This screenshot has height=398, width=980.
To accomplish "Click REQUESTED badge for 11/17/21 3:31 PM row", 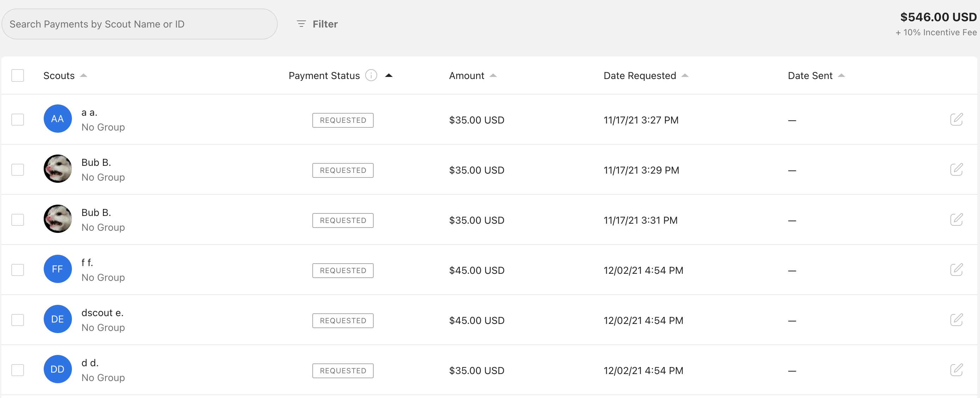I will coord(343,220).
